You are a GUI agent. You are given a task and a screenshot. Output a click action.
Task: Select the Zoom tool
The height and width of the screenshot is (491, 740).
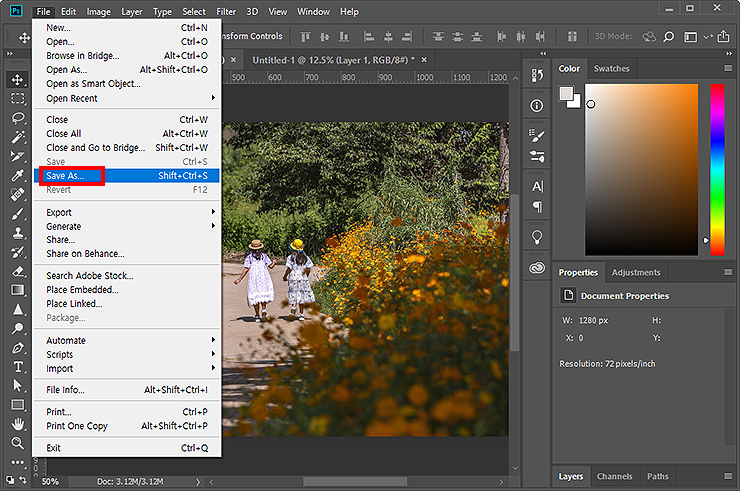point(17,443)
